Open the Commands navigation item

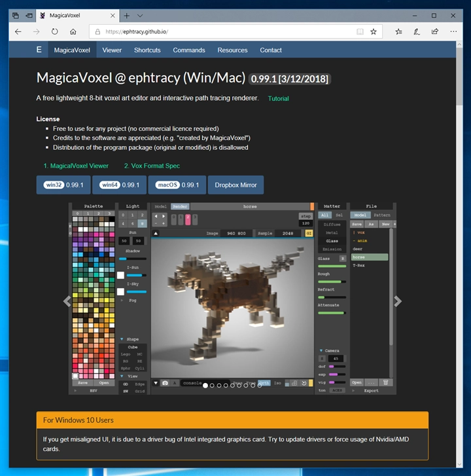189,50
